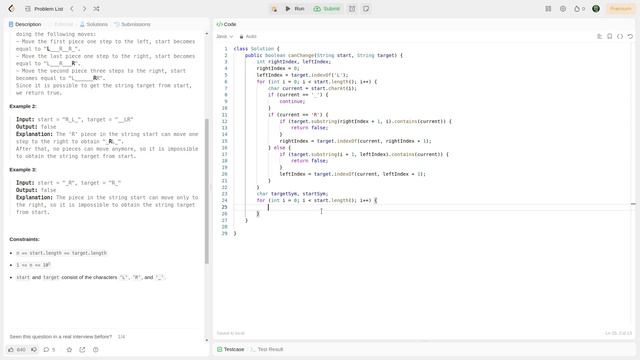This screenshot has height=360, width=640.
Task: Switch to the Submissions tab
Action: 132,24
